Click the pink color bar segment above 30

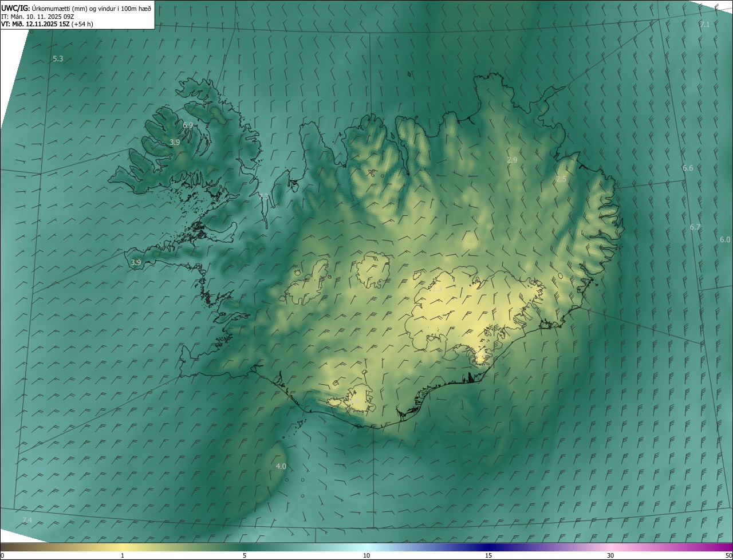tap(610, 547)
